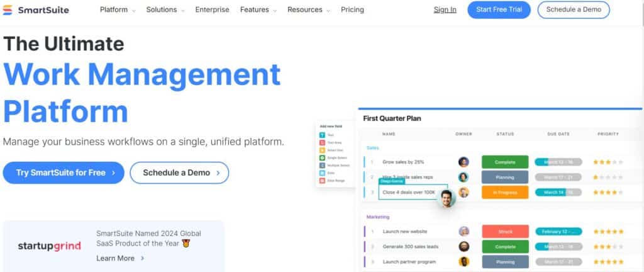The width and height of the screenshot is (644, 272).
Task: Click priority stars for Launch new website
Action: click(608, 231)
